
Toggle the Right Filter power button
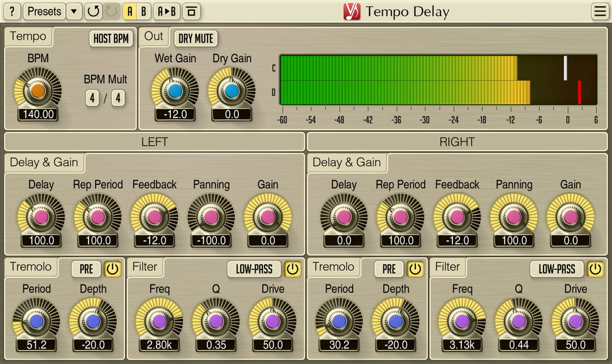click(595, 269)
